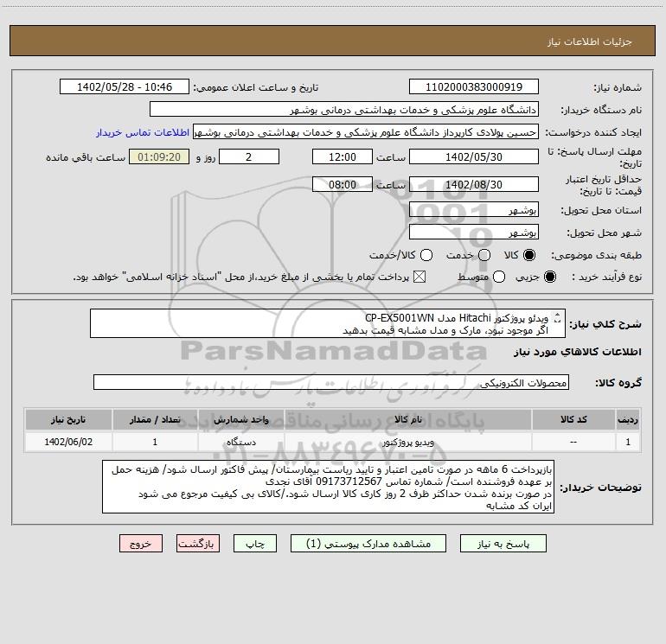Click the اطلاعات کالاهای مورد نیاز heading
The height and width of the screenshot is (644, 666).
coord(577,352)
